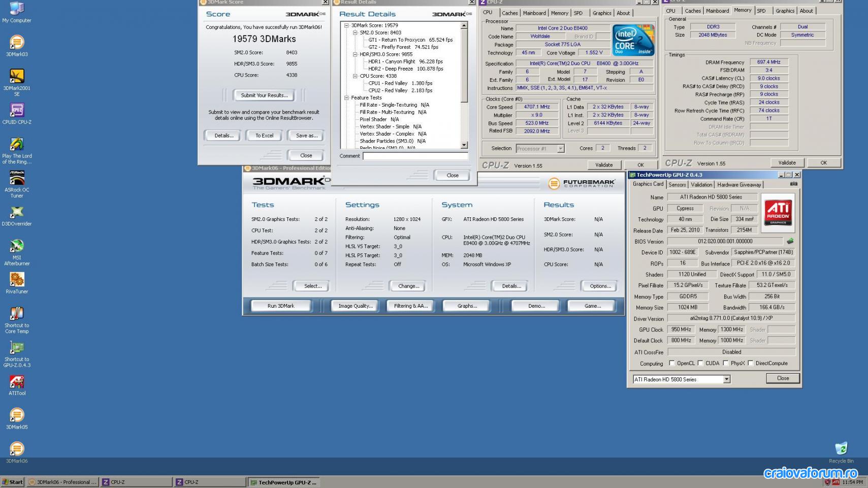Click the ATI Radeon Graphics logo

coord(778,212)
